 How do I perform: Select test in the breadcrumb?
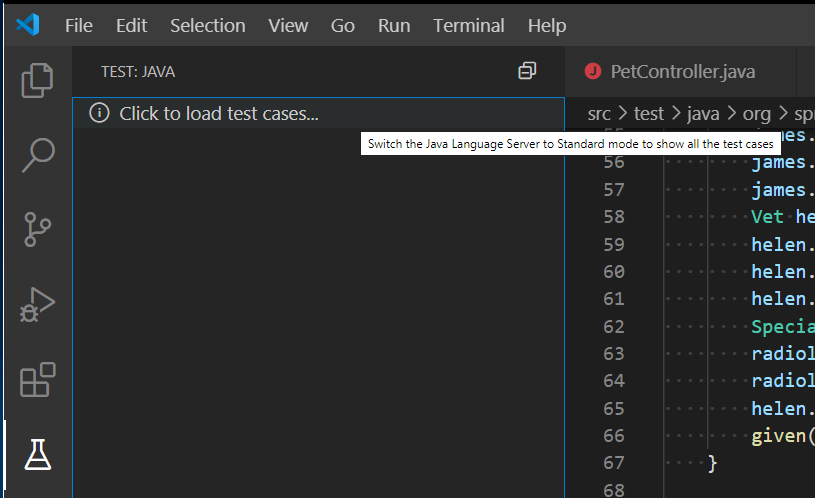pyautogui.click(x=649, y=113)
